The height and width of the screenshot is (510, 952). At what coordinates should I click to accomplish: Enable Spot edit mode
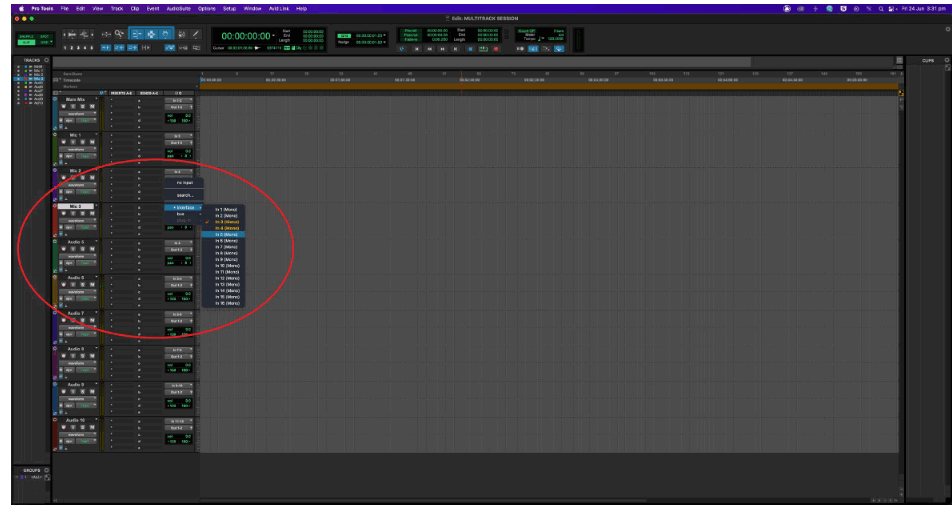click(44, 36)
